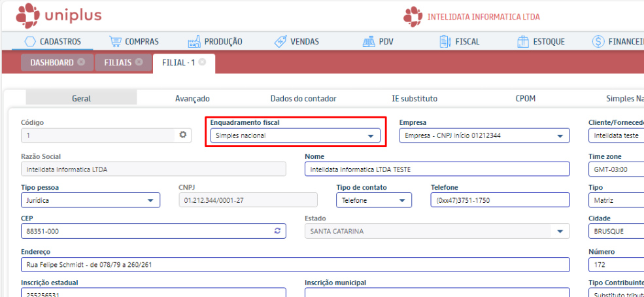This screenshot has width=644, height=297.
Task: Click the gear icon in Código field
Action: point(184,135)
